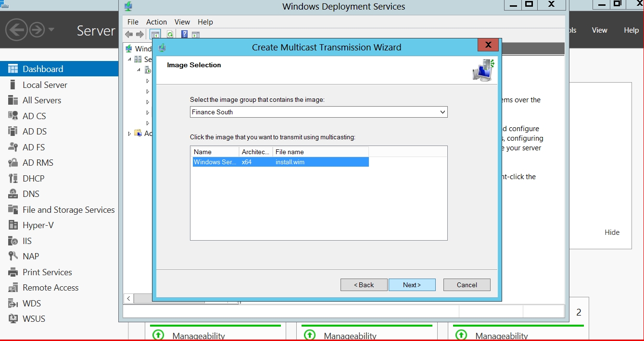Open the Action menu in Windows Deployment Services
Screen dimensions: 644x341
point(156,22)
